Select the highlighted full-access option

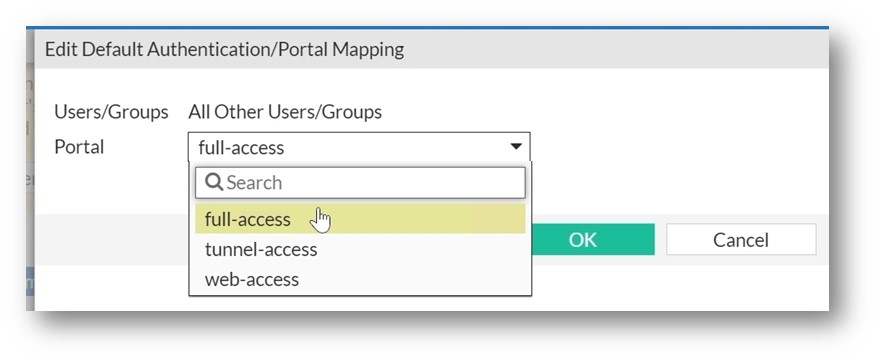tap(360, 219)
